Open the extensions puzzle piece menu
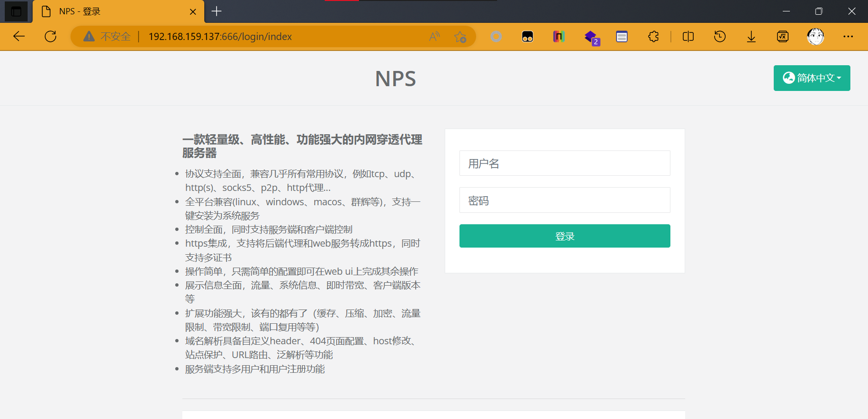The height and width of the screenshot is (419, 868). point(654,36)
